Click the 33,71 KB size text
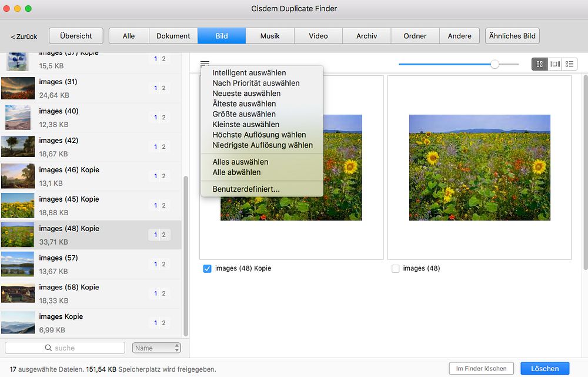The width and height of the screenshot is (588, 377). pos(54,242)
